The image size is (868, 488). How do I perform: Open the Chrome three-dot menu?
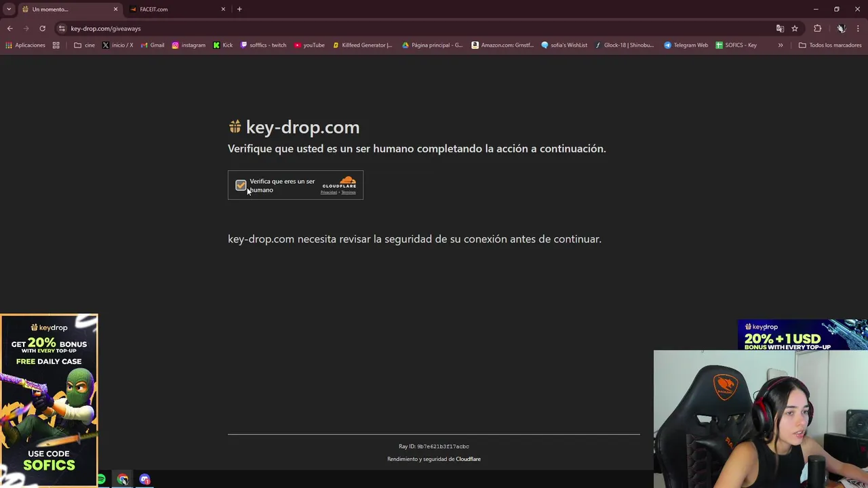pos(858,28)
